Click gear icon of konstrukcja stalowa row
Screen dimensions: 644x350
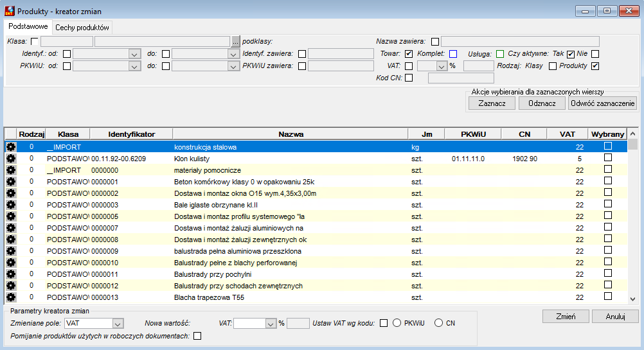[11, 147]
